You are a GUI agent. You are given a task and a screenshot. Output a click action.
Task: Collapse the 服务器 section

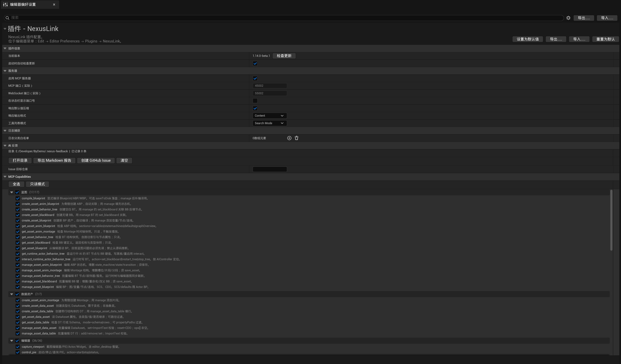(5, 71)
